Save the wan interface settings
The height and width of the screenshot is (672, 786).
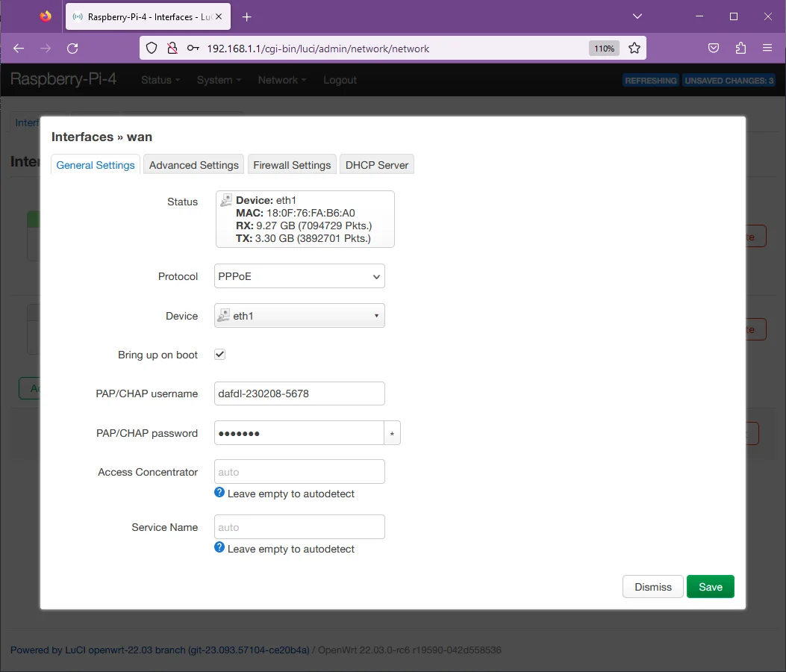coord(710,587)
